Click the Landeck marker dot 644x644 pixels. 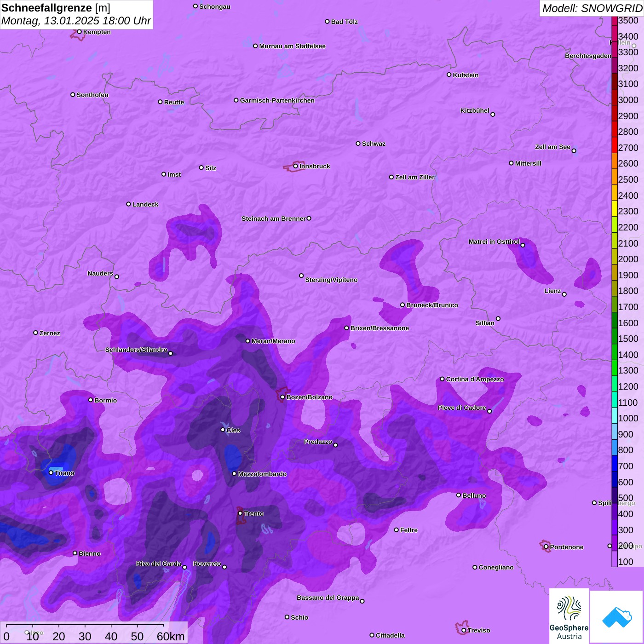pyautogui.click(x=128, y=204)
